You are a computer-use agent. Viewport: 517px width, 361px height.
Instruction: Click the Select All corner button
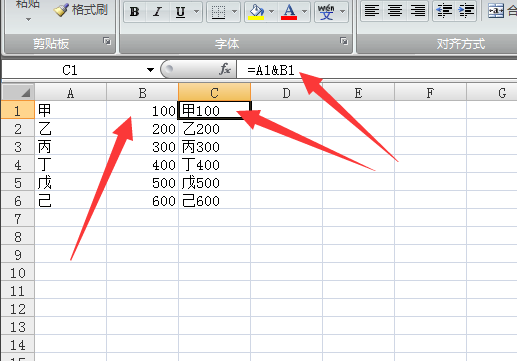(18, 92)
